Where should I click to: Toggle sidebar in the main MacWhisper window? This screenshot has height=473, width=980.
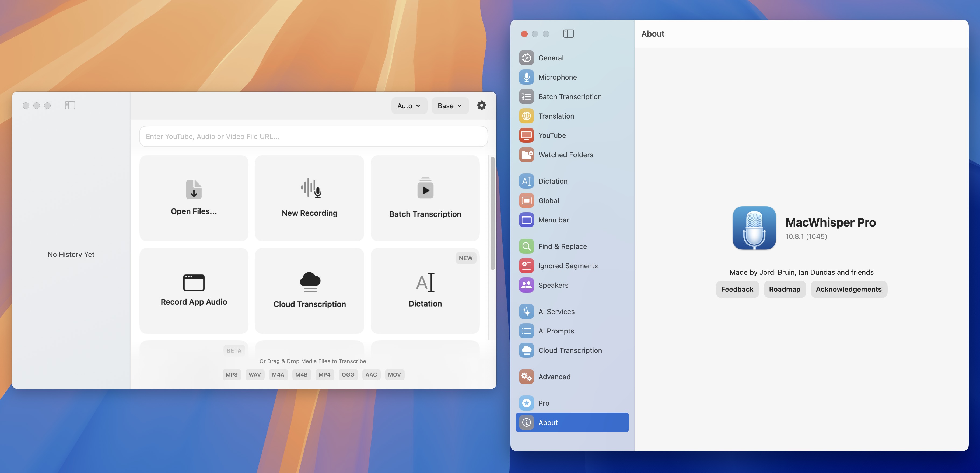pos(70,105)
